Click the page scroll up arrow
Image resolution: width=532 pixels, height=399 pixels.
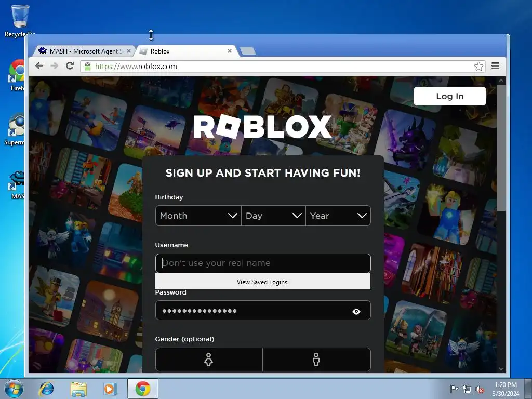501,81
